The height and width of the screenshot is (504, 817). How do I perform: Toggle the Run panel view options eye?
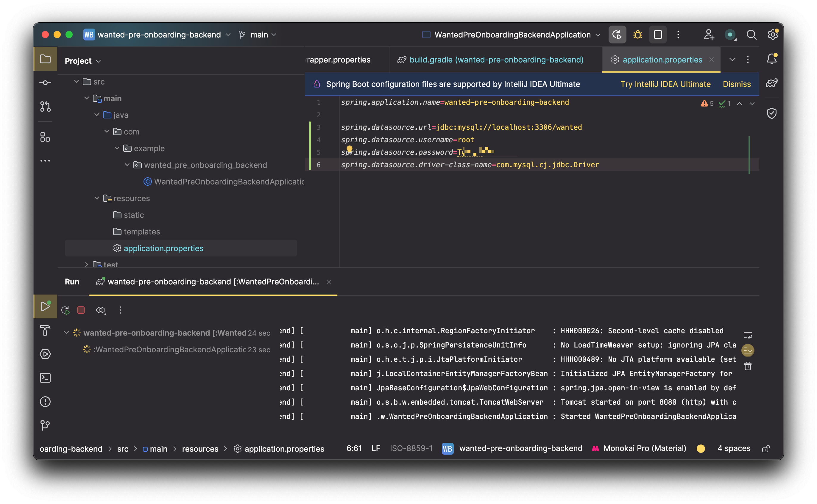coord(101,310)
